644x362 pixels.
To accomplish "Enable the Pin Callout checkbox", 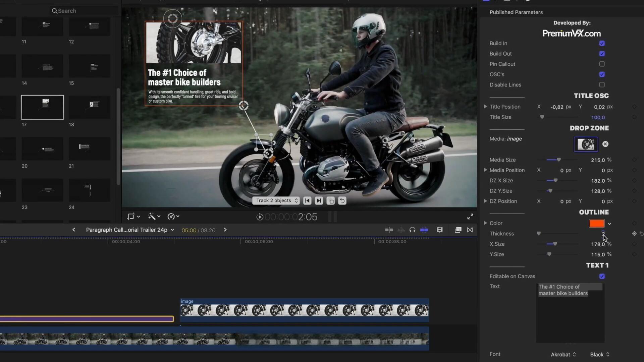I will point(602,64).
